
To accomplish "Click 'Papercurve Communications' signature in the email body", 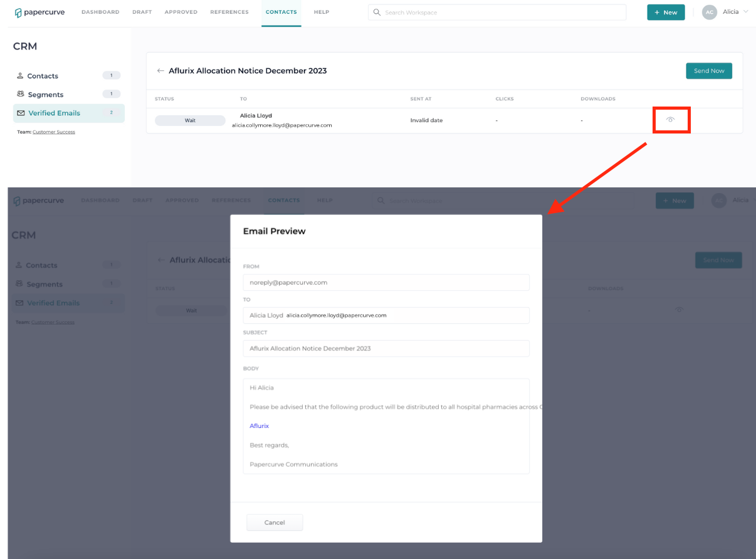I will click(293, 464).
